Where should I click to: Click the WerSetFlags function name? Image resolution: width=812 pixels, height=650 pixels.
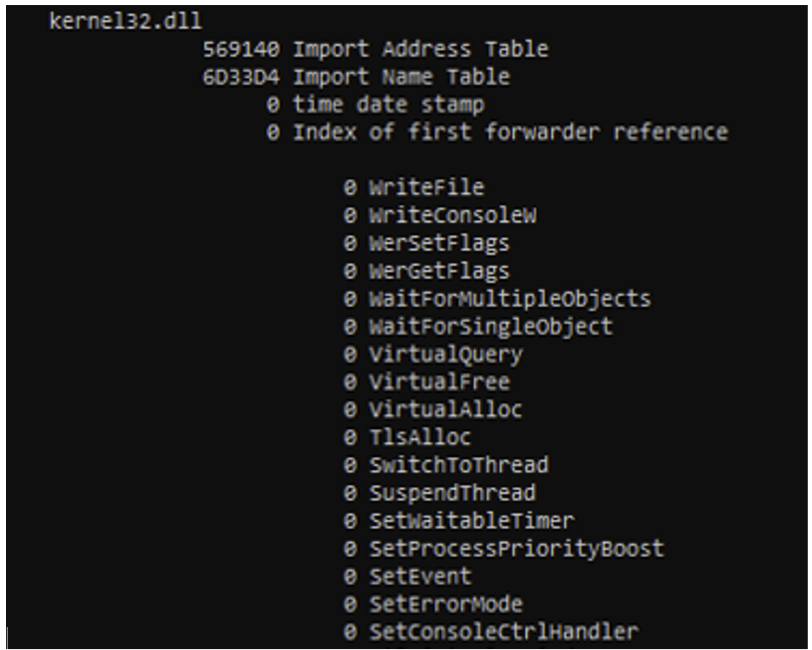[x=438, y=243]
